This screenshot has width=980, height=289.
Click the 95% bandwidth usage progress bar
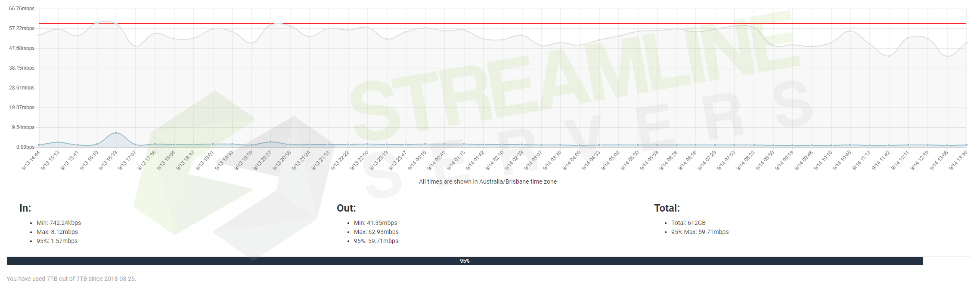tap(489, 261)
